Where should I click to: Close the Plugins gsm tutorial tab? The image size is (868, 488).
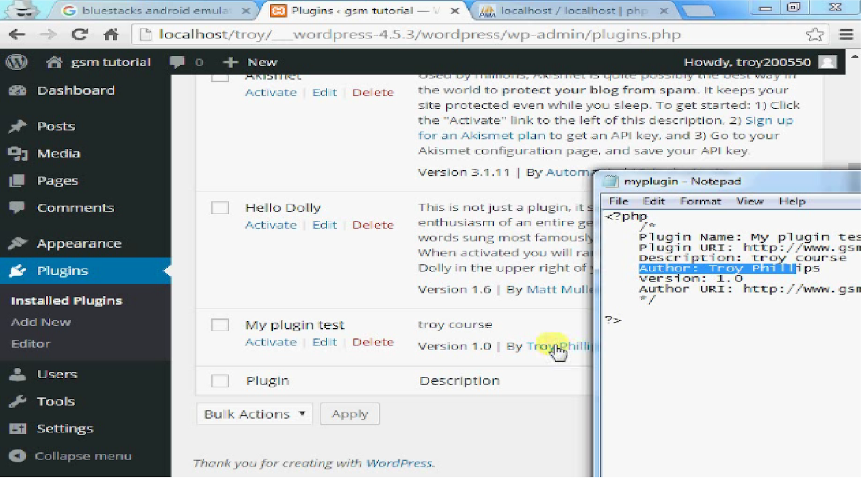coord(455,11)
